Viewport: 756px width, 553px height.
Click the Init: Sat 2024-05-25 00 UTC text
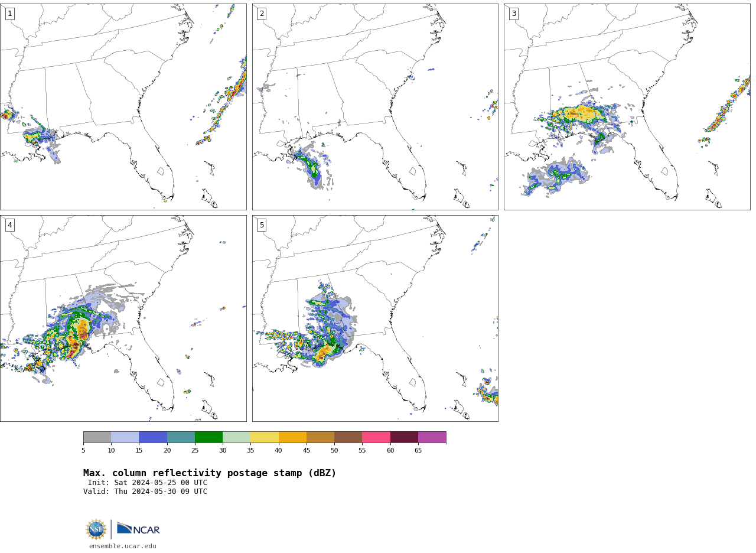[148, 483]
